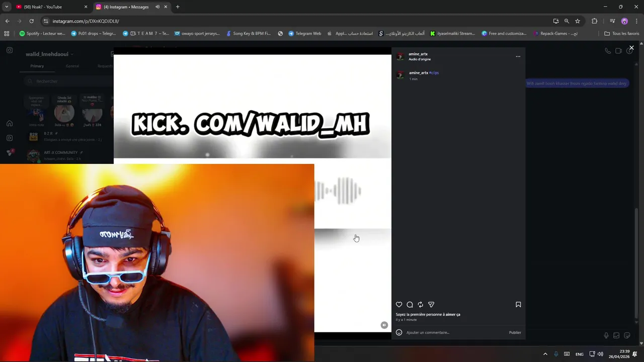Like the post with the heart icon

point(399,305)
